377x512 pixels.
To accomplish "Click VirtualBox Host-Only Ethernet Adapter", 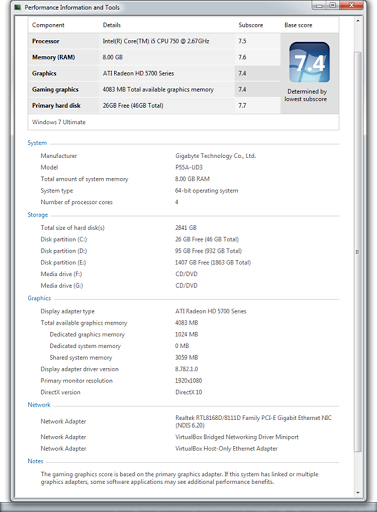I will 227,449.
